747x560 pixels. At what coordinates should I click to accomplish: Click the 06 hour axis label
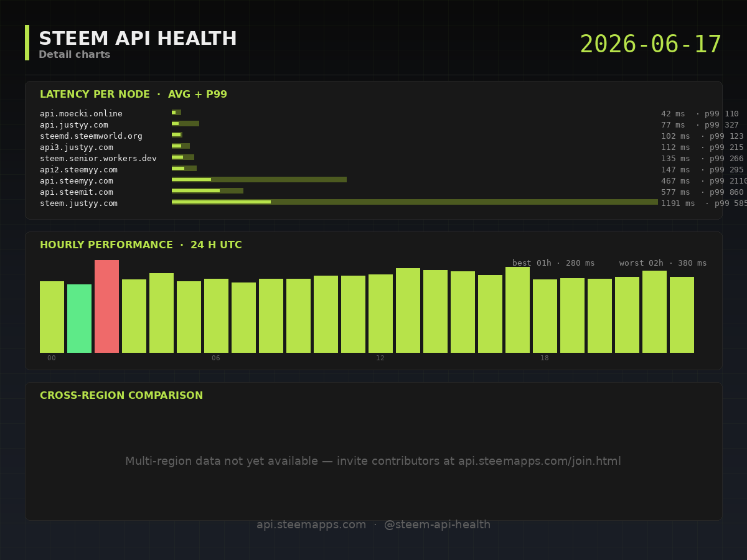click(x=216, y=358)
